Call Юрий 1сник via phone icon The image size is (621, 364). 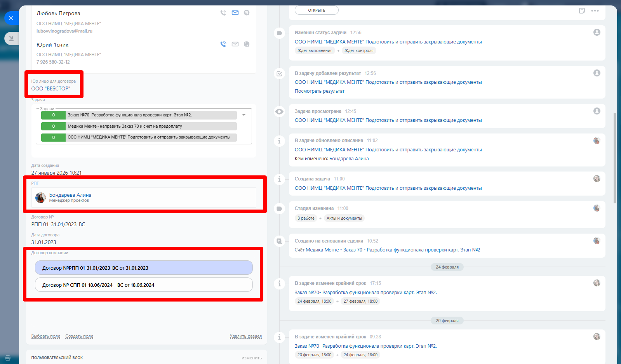tap(223, 44)
